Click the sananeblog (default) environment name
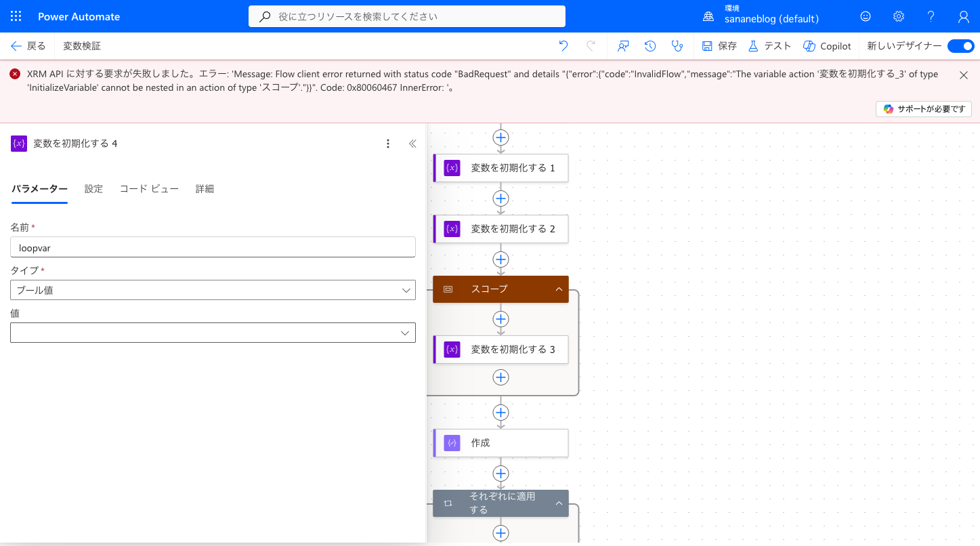The width and height of the screenshot is (980, 546). (x=771, y=19)
